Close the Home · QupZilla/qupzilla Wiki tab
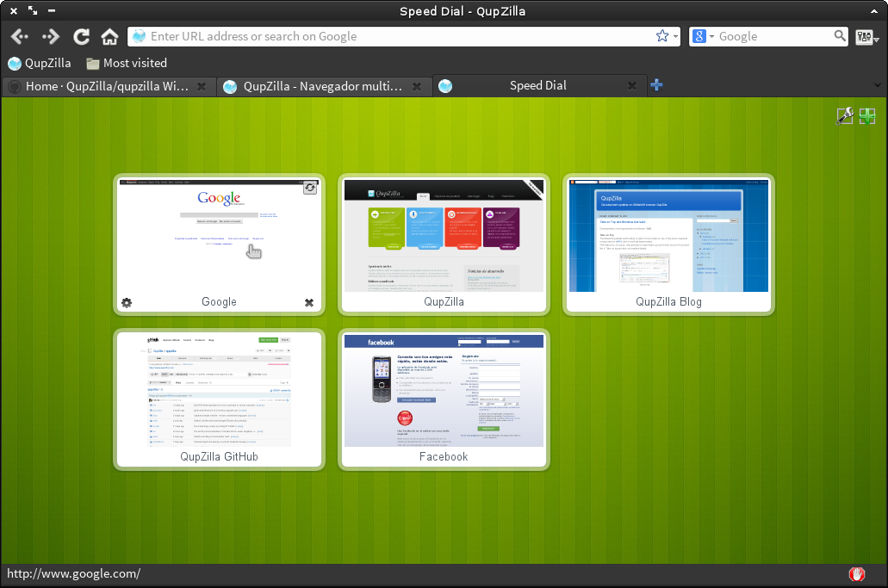This screenshot has height=588, width=888. click(x=202, y=87)
